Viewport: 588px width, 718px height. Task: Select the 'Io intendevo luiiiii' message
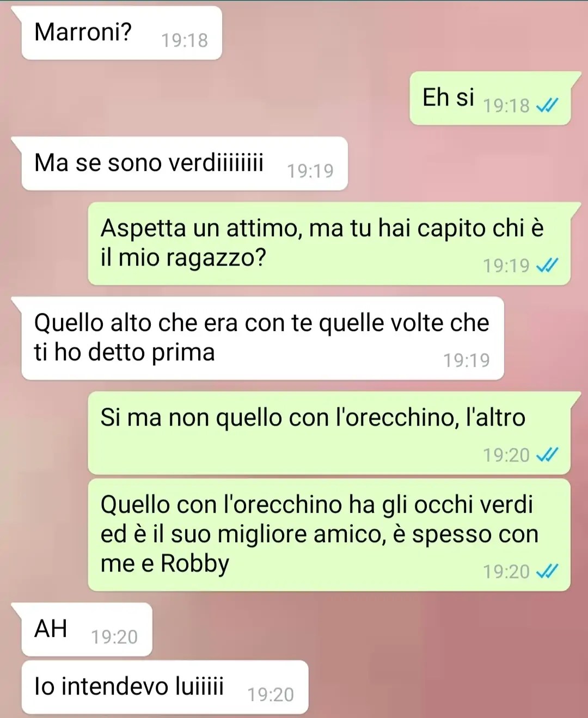click(x=164, y=687)
